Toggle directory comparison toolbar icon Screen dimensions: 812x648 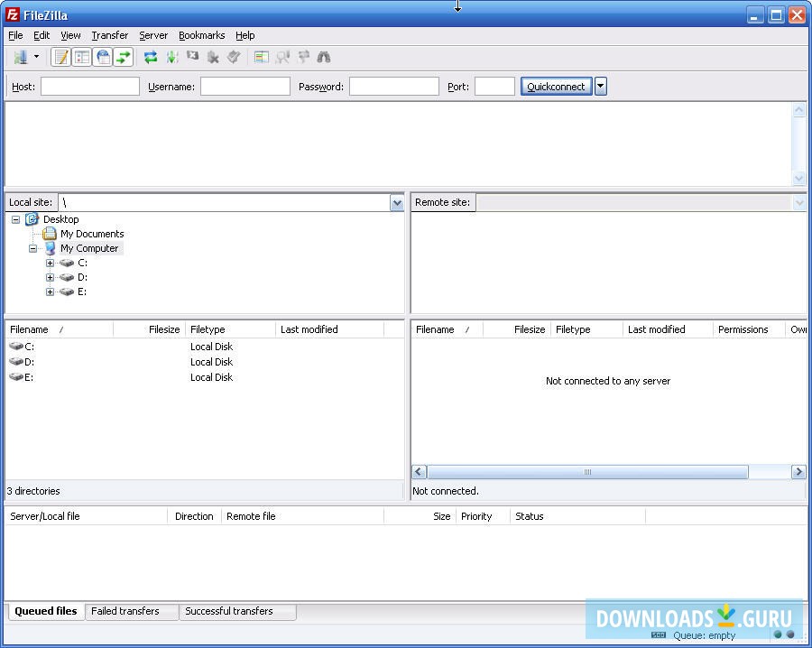tap(282, 57)
